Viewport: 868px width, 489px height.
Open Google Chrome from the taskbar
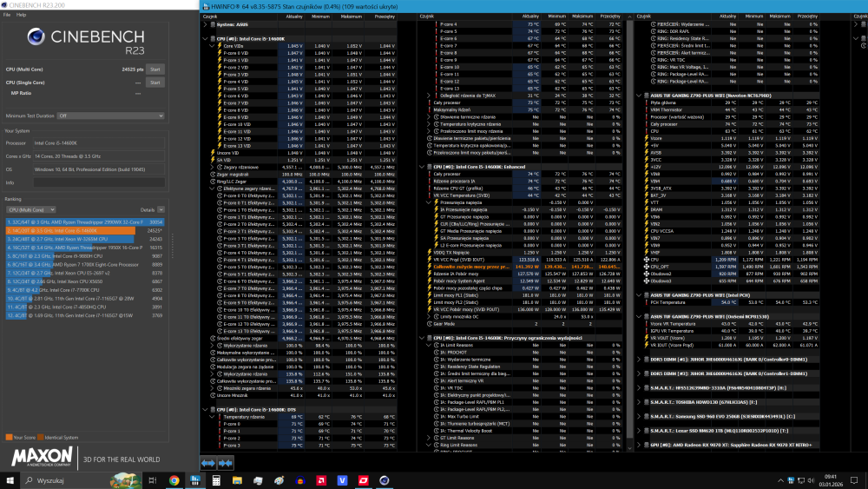[x=174, y=479]
